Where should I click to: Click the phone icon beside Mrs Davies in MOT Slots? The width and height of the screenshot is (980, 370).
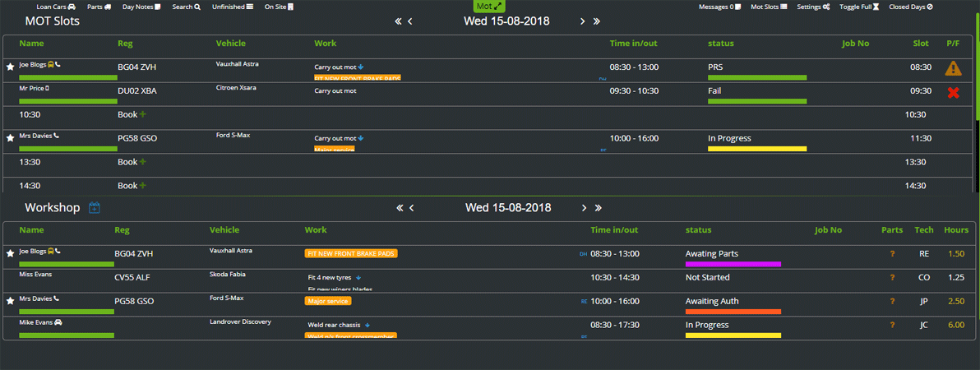(57, 136)
